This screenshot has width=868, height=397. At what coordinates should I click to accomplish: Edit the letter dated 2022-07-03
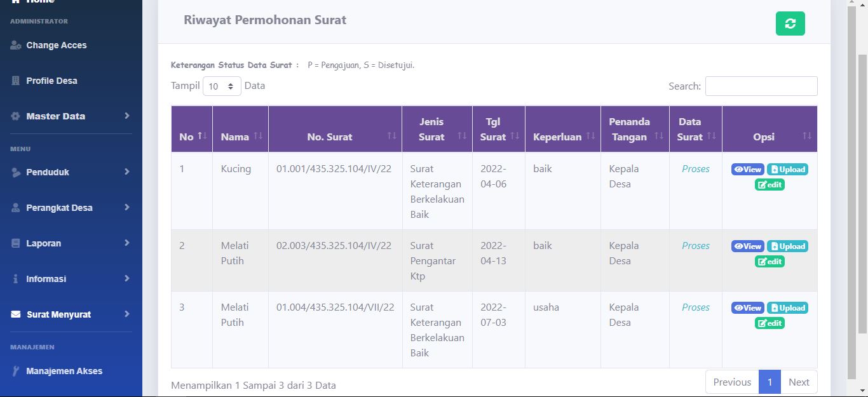pyautogui.click(x=770, y=323)
